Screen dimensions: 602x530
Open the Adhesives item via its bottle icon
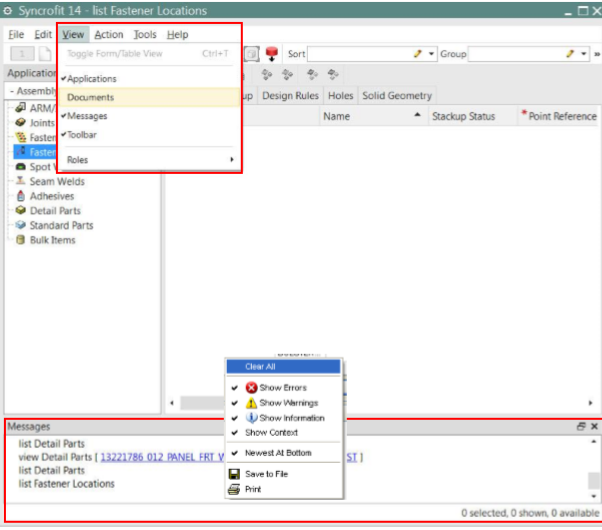pyautogui.click(x=21, y=196)
